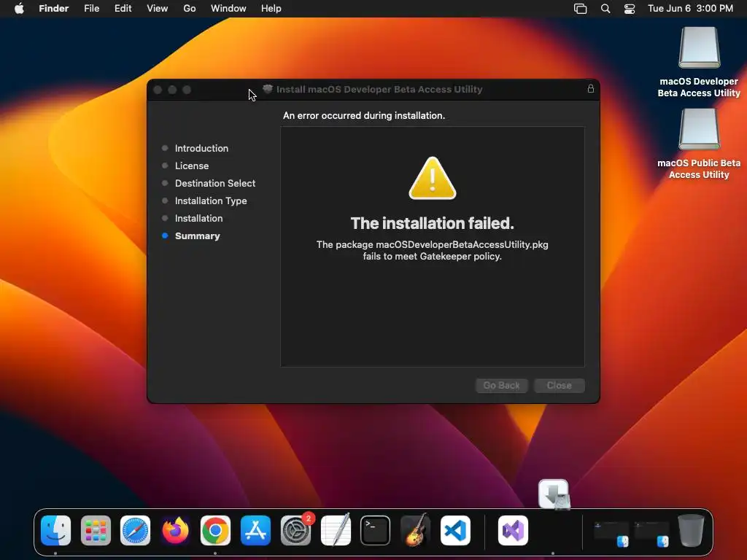Click the Installation Type step

211,201
